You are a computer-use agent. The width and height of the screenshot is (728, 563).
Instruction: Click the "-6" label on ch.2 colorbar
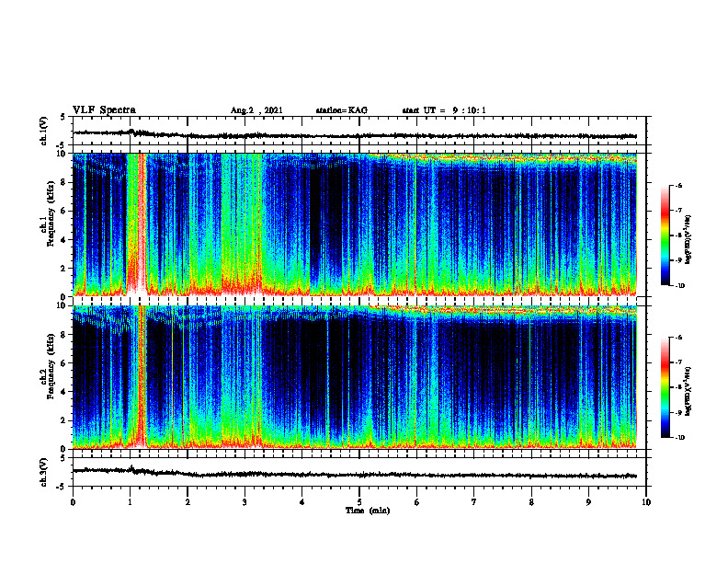pos(678,338)
